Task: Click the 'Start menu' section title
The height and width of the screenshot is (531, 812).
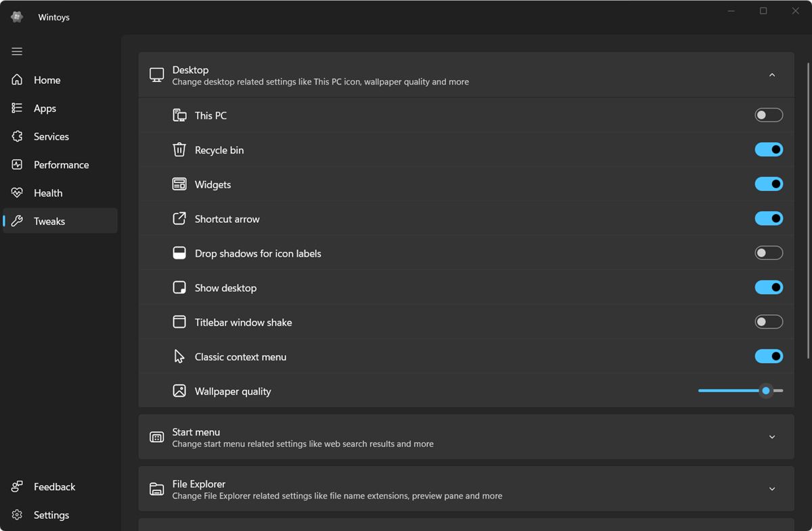Action: (x=196, y=432)
